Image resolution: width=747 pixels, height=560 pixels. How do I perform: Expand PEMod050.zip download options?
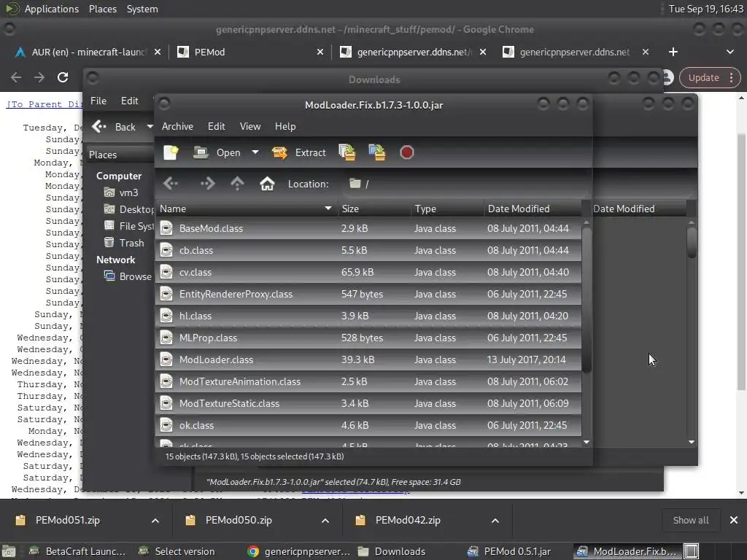pyautogui.click(x=325, y=521)
